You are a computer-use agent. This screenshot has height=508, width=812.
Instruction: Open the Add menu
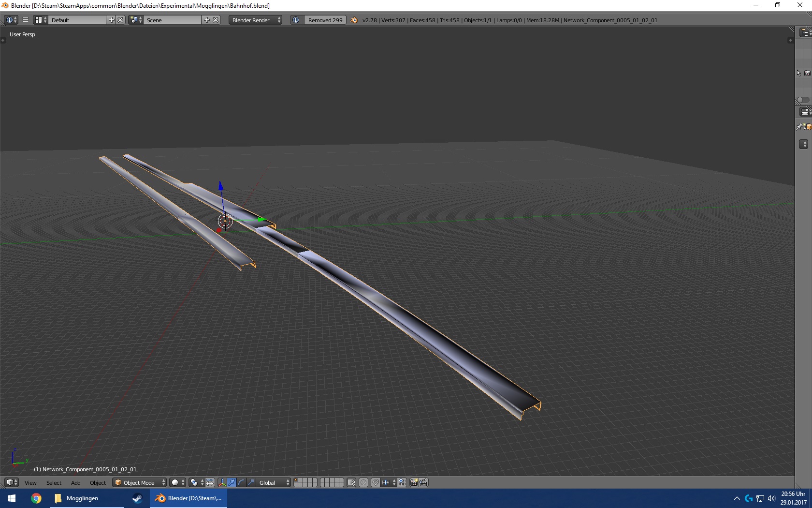[76, 482]
